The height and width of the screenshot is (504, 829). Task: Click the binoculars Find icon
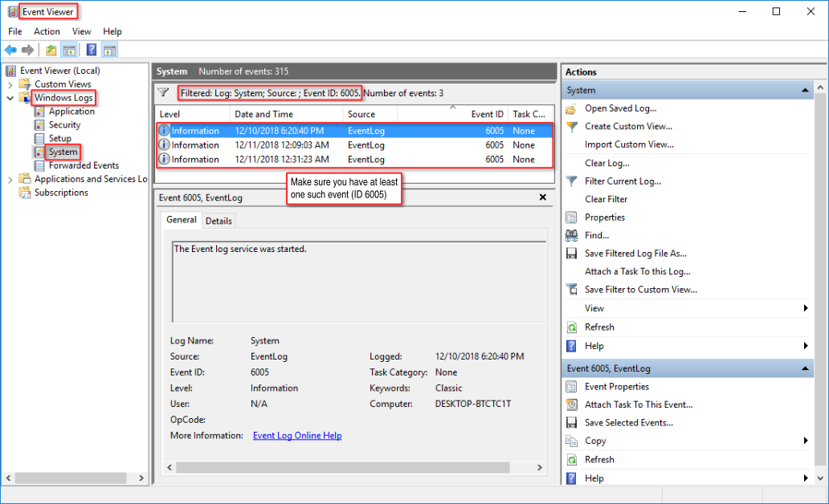pos(571,235)
